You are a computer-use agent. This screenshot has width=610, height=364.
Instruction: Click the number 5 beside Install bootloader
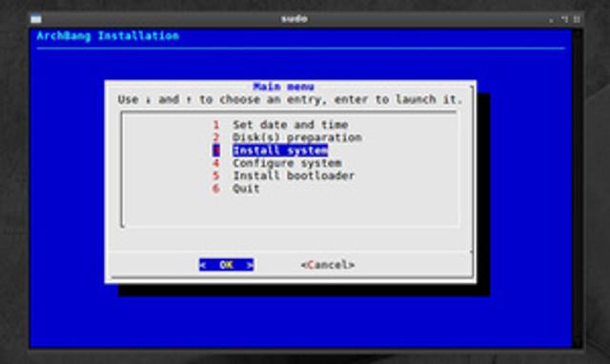(216, 175)
